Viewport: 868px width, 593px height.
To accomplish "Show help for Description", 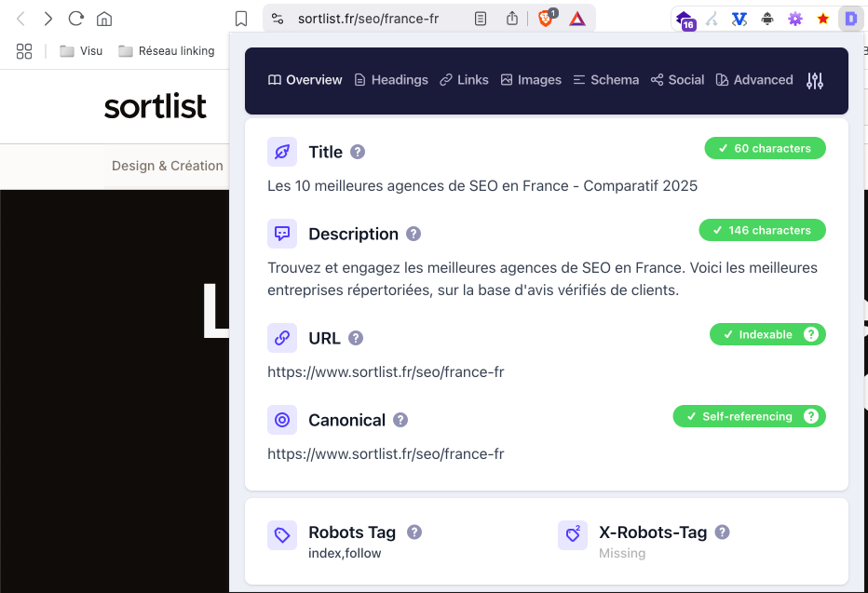I will click(x=414, y=234).
